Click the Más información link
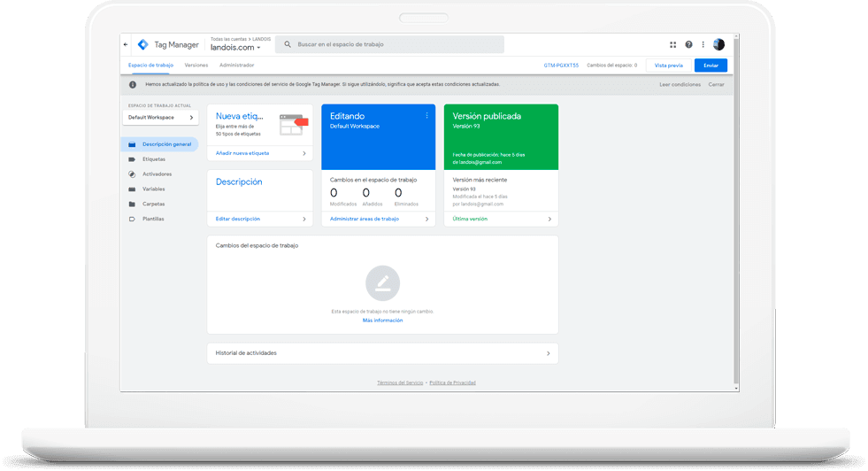 [382, 320]
